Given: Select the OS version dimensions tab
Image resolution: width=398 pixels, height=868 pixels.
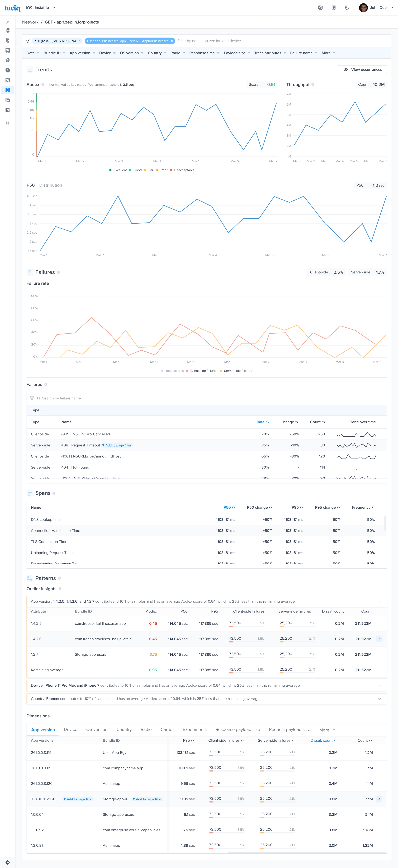Looking at the screenshot, I should (97, 729).
